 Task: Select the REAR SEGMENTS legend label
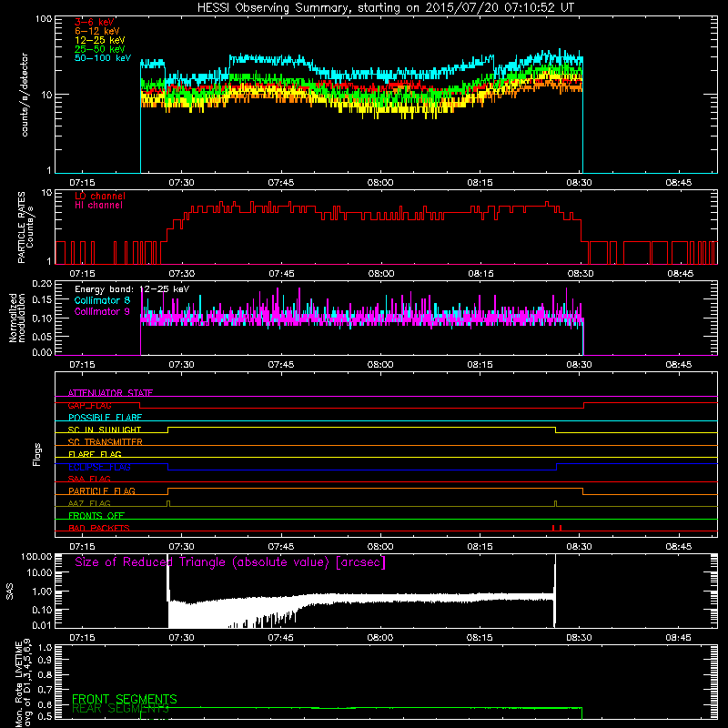click(121, 709)
